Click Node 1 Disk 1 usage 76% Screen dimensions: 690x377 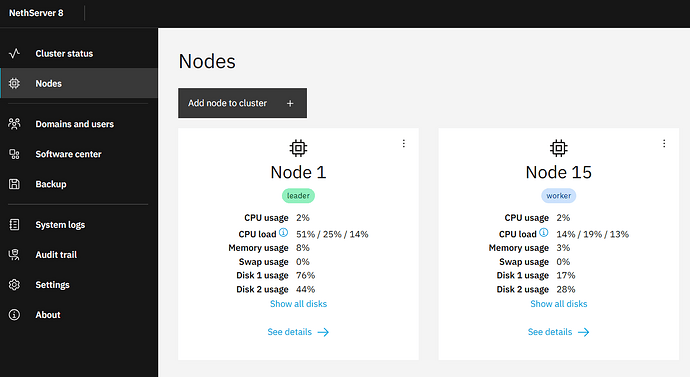[x=305, y=275]
